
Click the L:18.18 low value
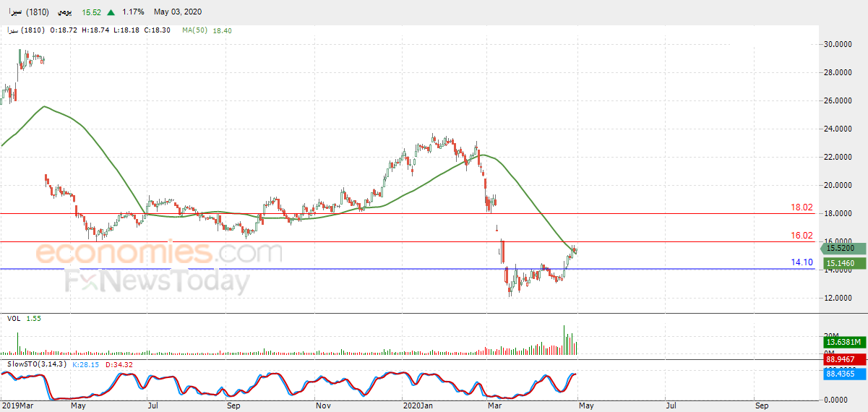pyautogui.click(x=125, y=30)
